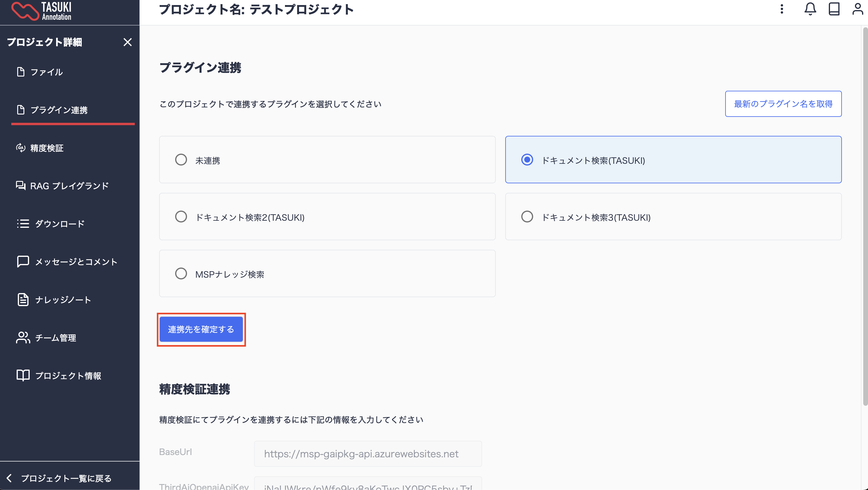The width and height of the screenshot is (868, 490).
Task: Return via プロジェクト一覧に戻る link
Action: (66, 478)
